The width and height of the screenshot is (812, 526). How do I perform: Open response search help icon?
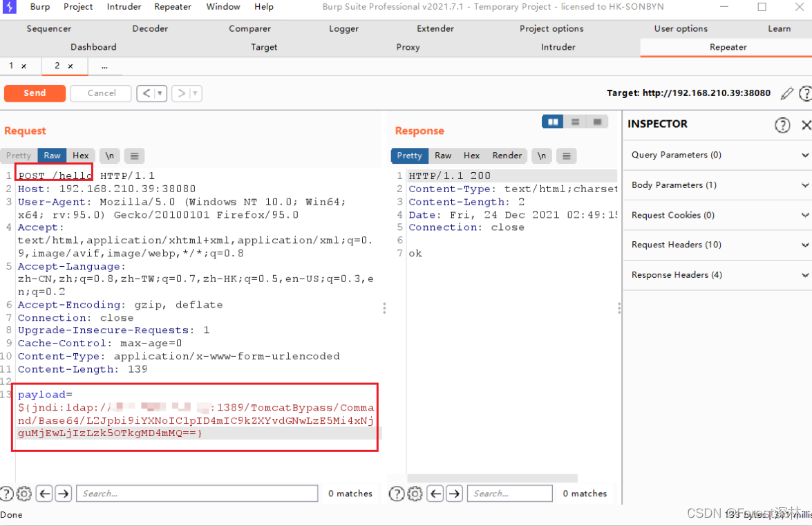397,494
